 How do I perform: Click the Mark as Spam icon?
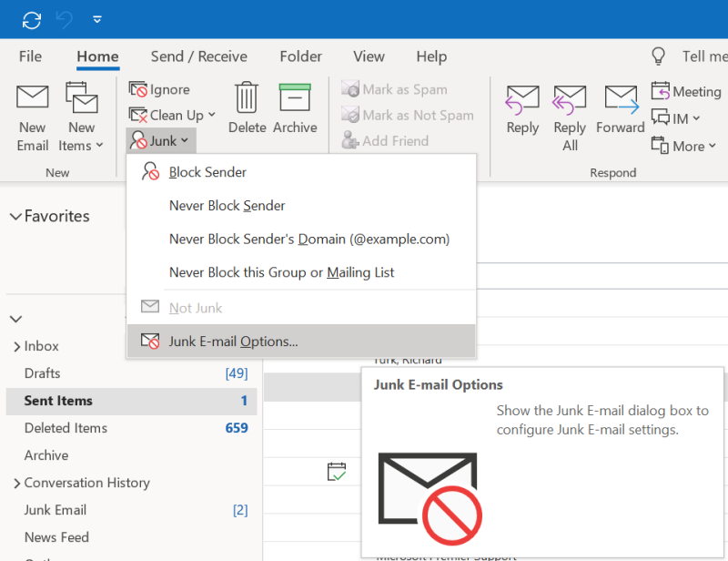point(350,88)
